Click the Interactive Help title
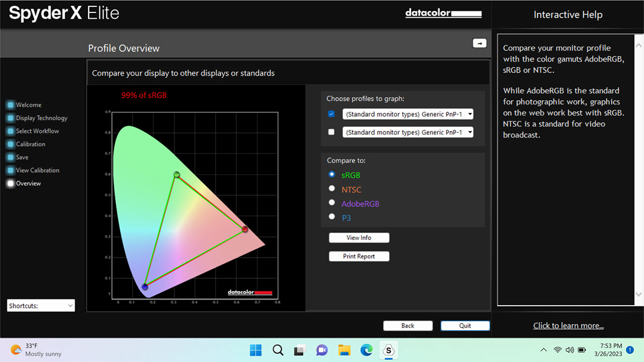Screen dimensions: 644x362 (568, 15)
